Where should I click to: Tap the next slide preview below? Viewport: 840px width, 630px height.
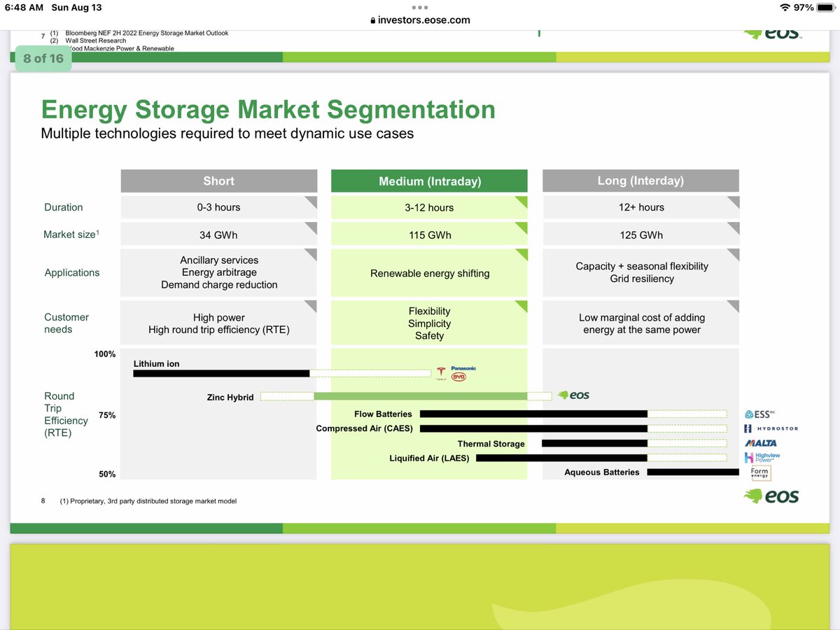[420, 587]
